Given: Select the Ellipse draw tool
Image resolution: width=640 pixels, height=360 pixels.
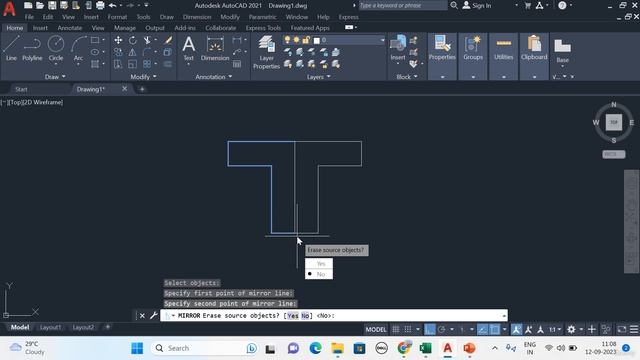Looking at the screenshot, I should point(95,52).
